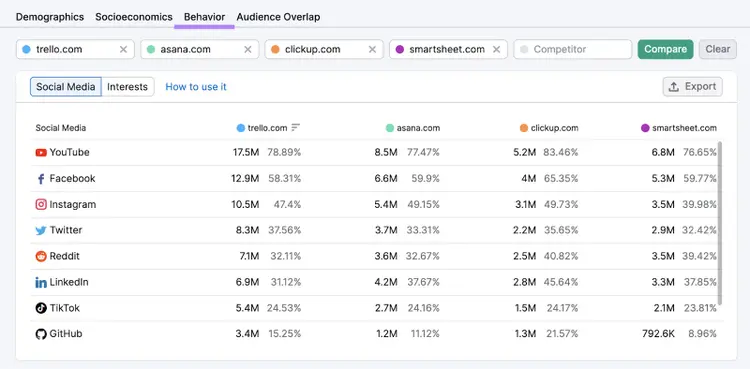Click the upload icon on the Export button
The height and width of the screenshot is (369, 750).
(x=674, y=87)
